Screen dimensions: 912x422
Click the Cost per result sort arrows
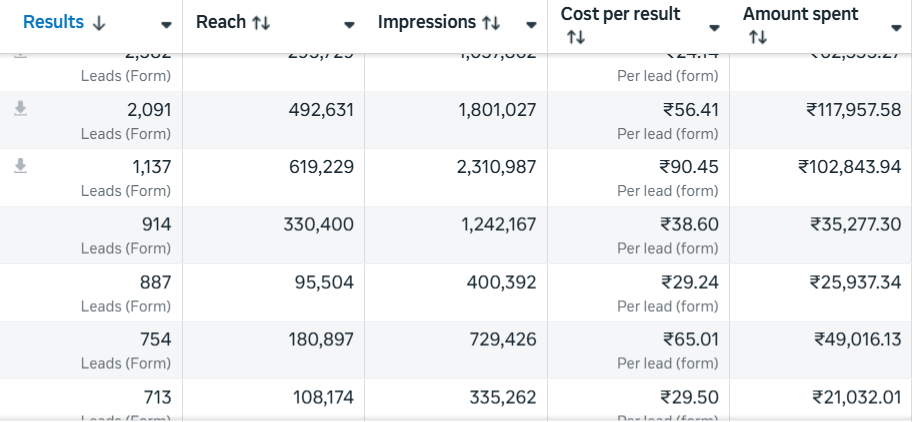(x=575, y=37)
